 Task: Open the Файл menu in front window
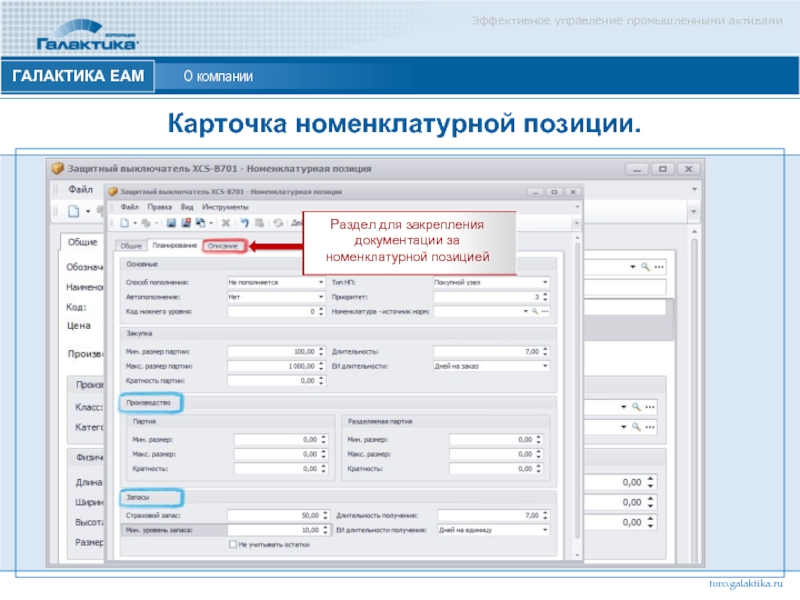tap(130, 207)
